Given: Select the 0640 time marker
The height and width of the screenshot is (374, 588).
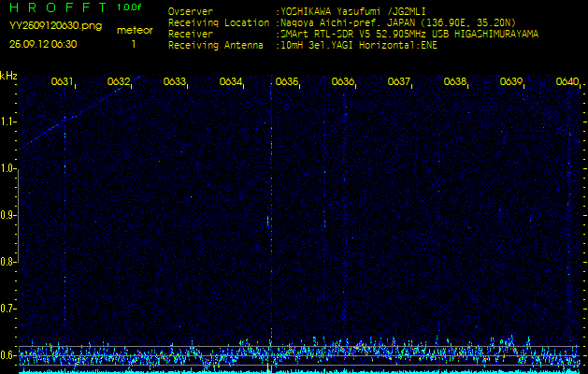Looking at the screenshot, I should pyautogui.click(x=566, y=82).
